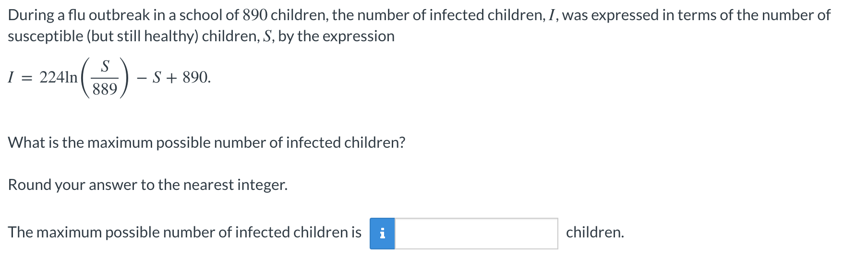Click the 'The maximum possible number of infected children is' label
This screenshot has width=868, height=259.
coord(185,233)
